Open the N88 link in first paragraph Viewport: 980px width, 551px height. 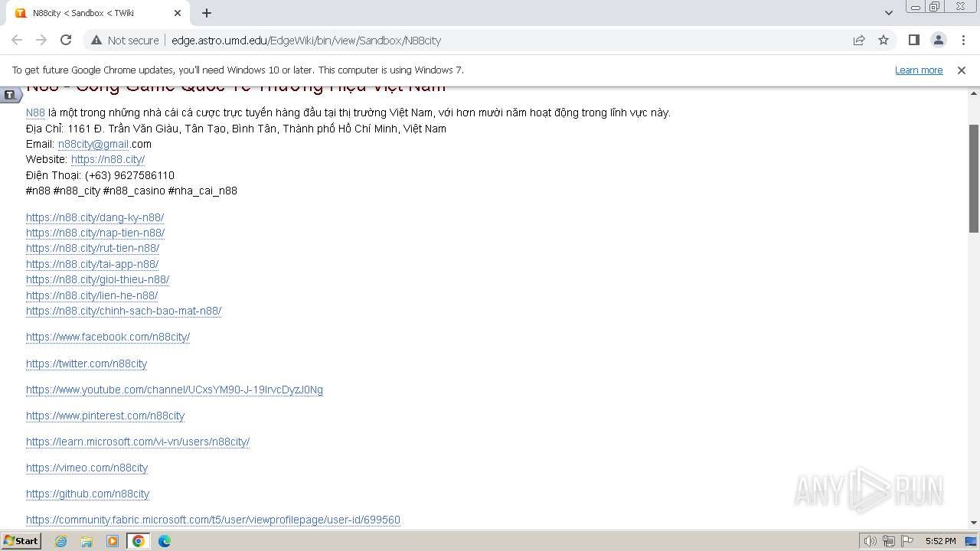(x=35, y=112)
